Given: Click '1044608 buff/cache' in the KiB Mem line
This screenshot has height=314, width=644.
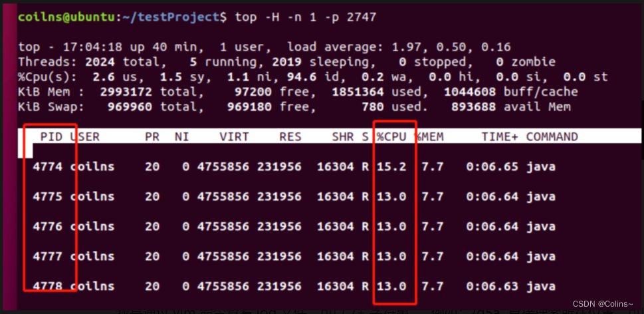Looking at the screenshot, I should (510, 92).
